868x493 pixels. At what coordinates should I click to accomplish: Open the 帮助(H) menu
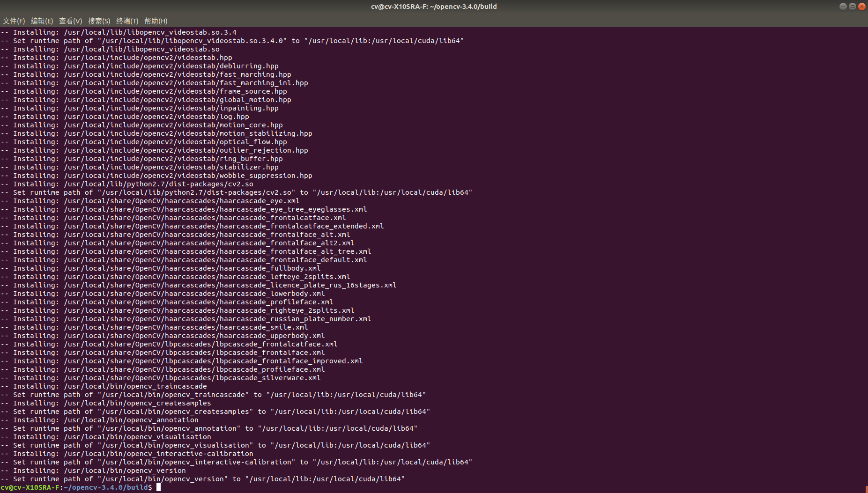click(156, 21)
